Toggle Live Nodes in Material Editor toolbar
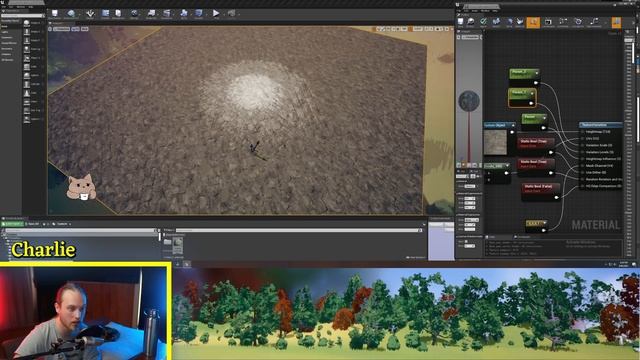 coord(563,22)
